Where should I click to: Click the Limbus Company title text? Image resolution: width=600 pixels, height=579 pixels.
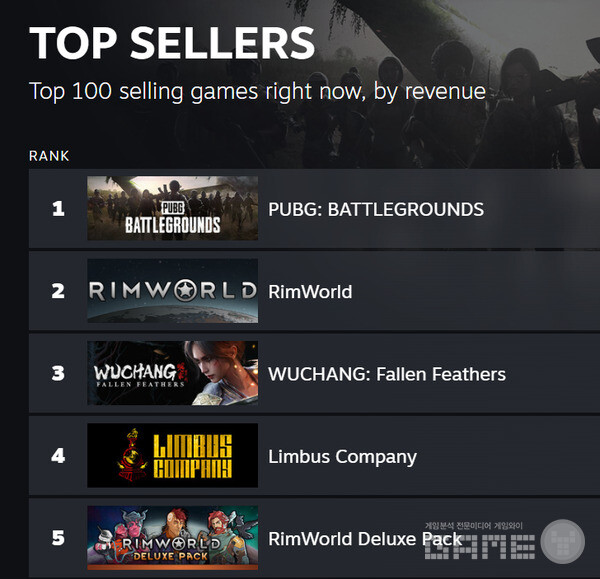(x=342, y=457)
